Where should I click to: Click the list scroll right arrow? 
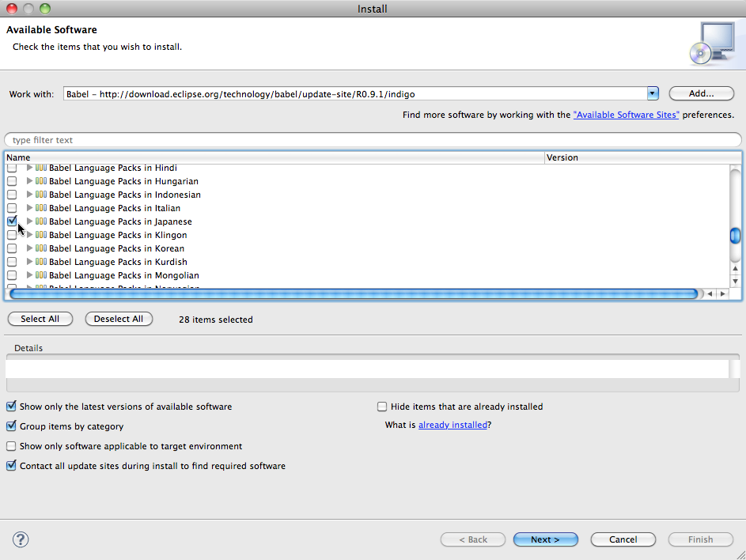(723, 294)
